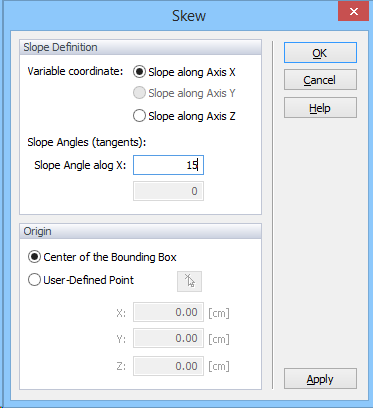This screenshot has width=373, height=408.
Task: Click the Slope Angles (tangents) label
Action: (x=87, y=142)
